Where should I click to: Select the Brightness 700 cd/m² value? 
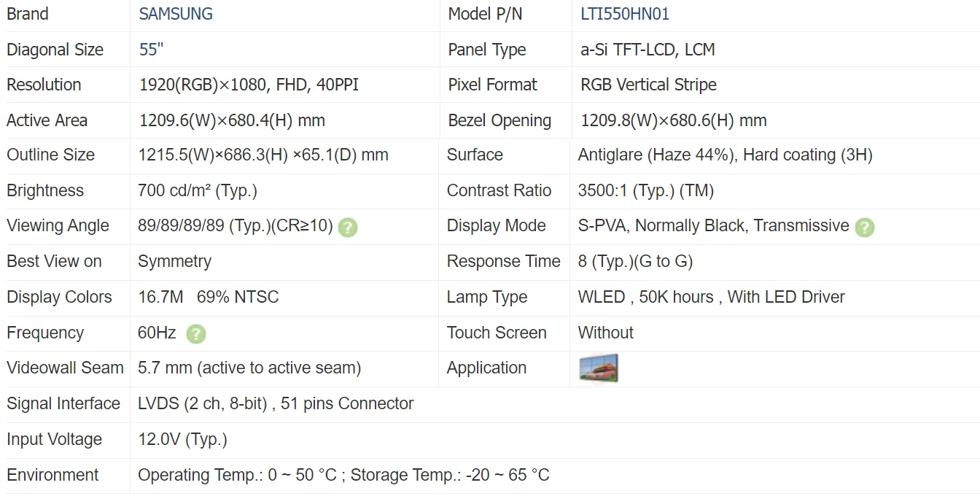click(x=197, y=190)
